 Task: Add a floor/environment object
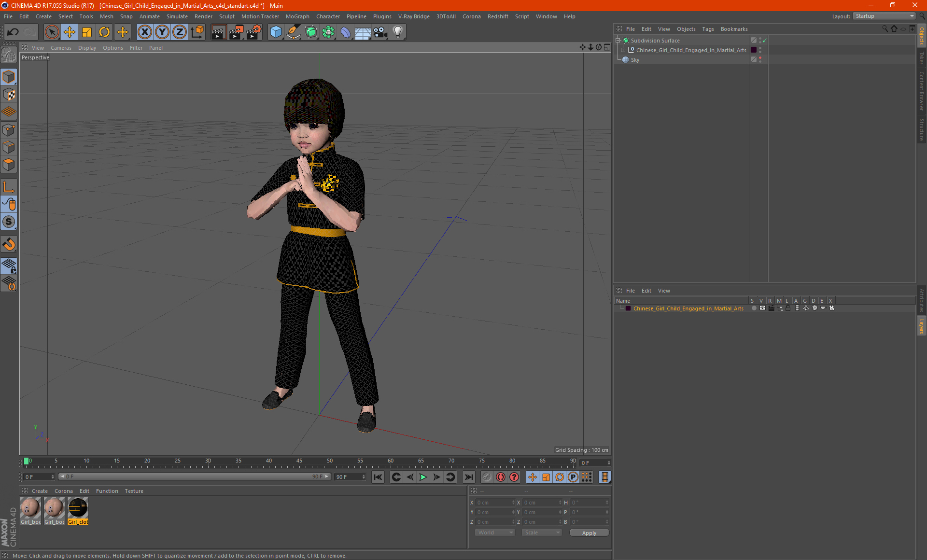point(363,32)
